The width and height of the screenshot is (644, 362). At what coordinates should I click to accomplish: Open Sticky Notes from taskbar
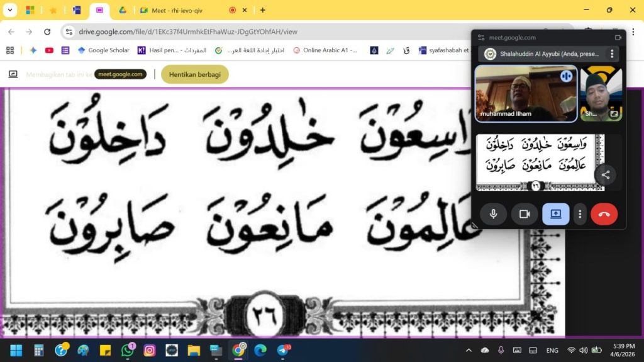click(105, 351)
